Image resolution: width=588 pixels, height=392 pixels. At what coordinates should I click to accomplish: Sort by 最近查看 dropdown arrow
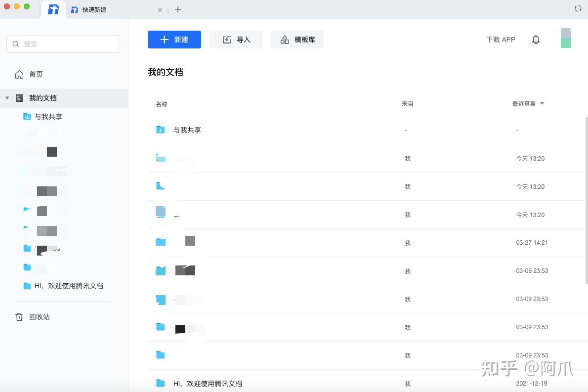pos(542,103)
